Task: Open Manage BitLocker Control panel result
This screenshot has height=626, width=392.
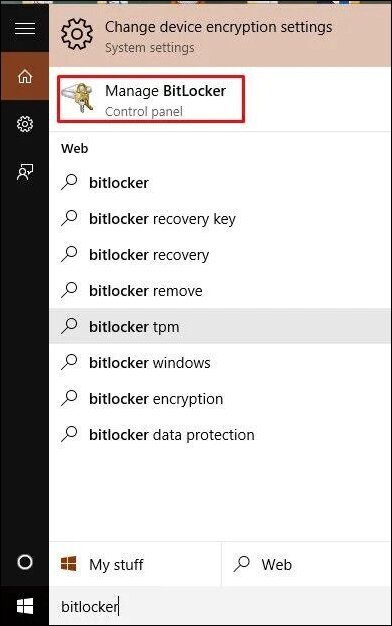Action: [x=151, y=99]
